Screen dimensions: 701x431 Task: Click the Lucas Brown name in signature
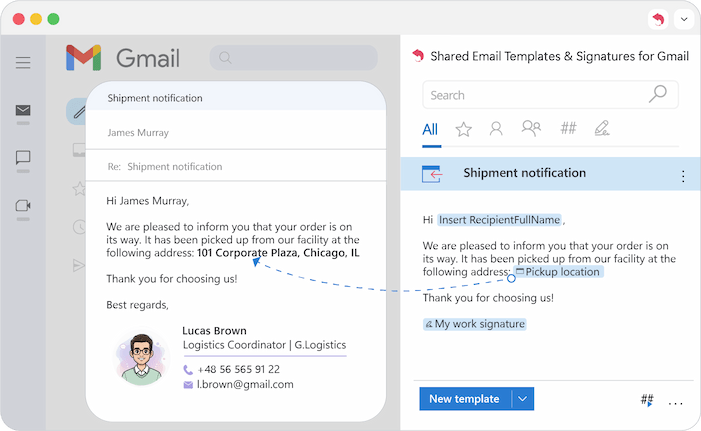(214, 331)
